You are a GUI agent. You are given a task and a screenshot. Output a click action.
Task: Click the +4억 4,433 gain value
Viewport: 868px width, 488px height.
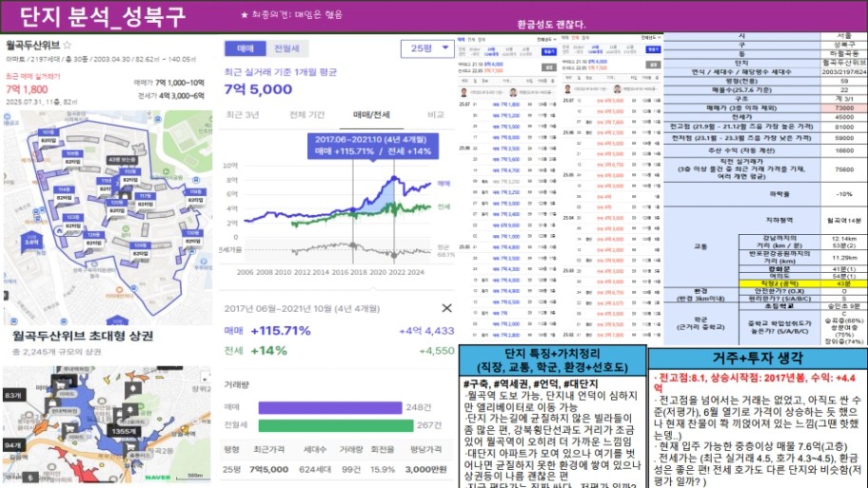tap(426, 331)
